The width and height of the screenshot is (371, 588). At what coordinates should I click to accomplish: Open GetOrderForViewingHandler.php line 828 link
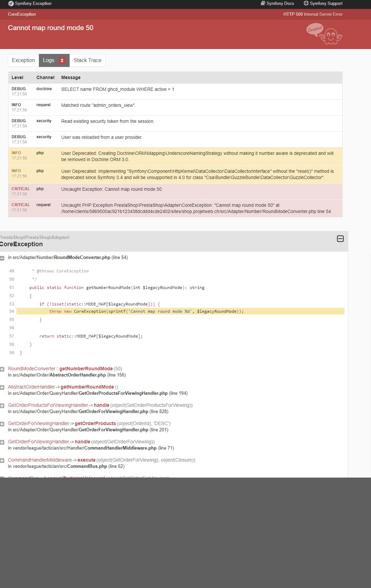click(88, 412)
